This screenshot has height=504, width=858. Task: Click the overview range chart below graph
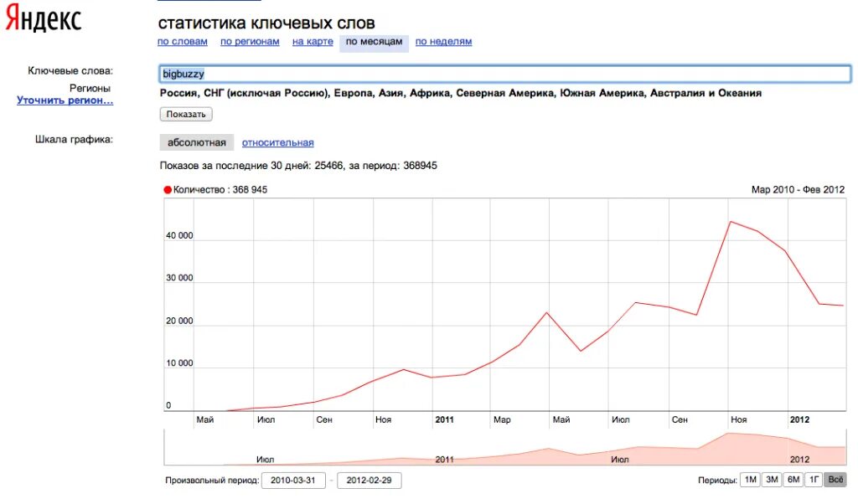(x=505, y=448)
